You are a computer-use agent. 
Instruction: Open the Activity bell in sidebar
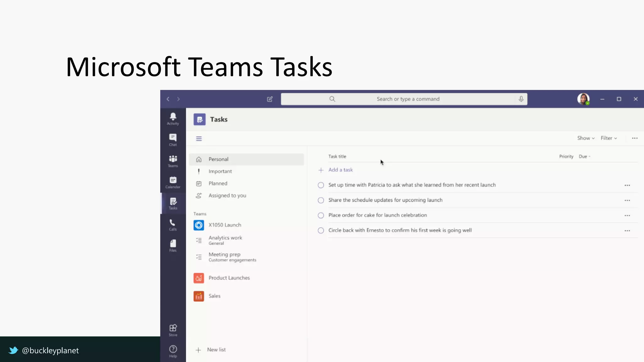tap(173, 119)
